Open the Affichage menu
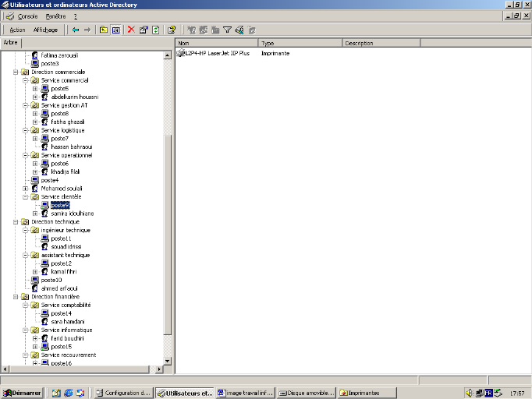 [45, 30]
